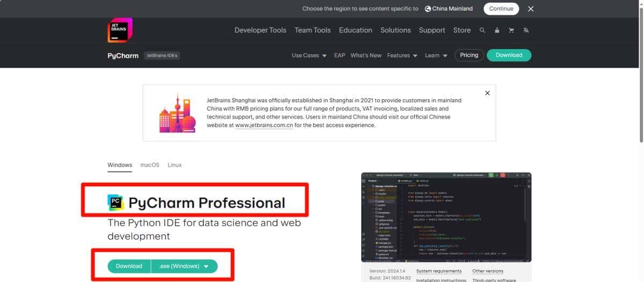Open the Store menu
644x282 pixels.
click(x=462, y=31)
